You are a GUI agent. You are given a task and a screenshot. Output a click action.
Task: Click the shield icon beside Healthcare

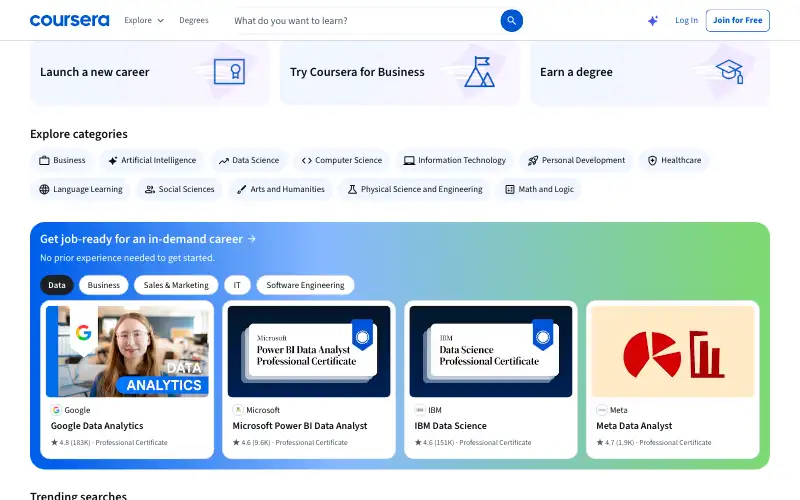tap(652, 161)
